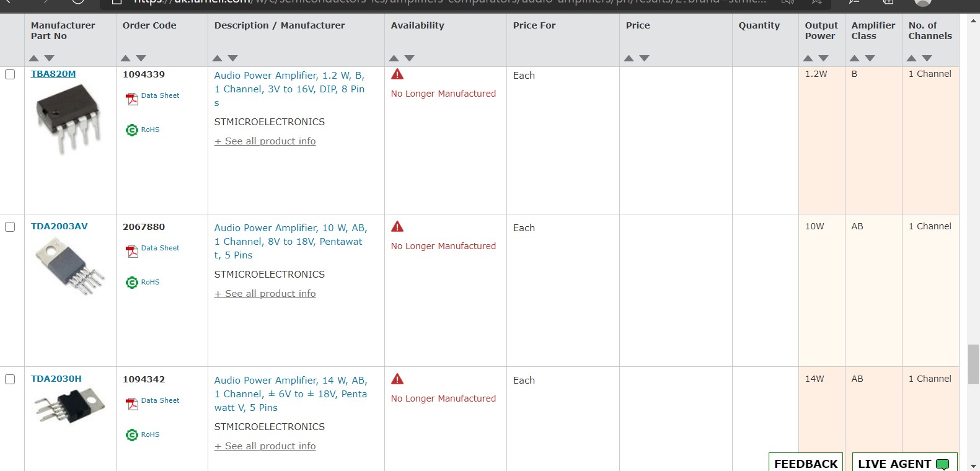Select order code 1094342
980x471 pixels.
pos(144,379)
